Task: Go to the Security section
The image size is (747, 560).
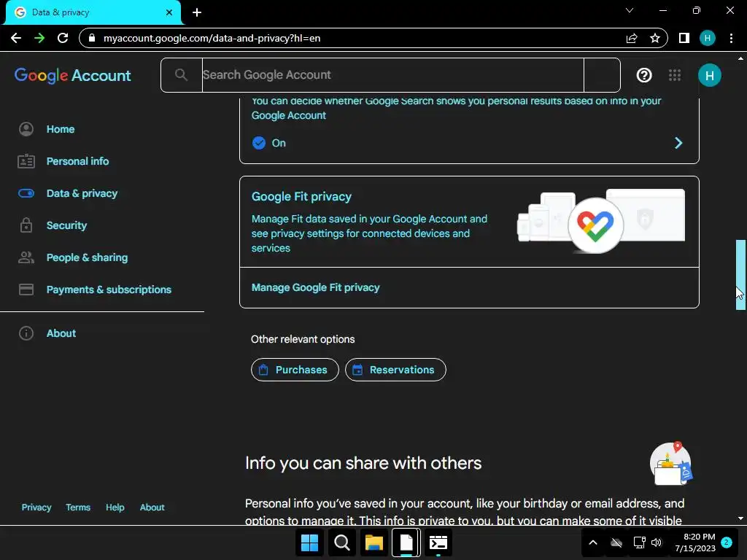Action: tap(66, 225)
